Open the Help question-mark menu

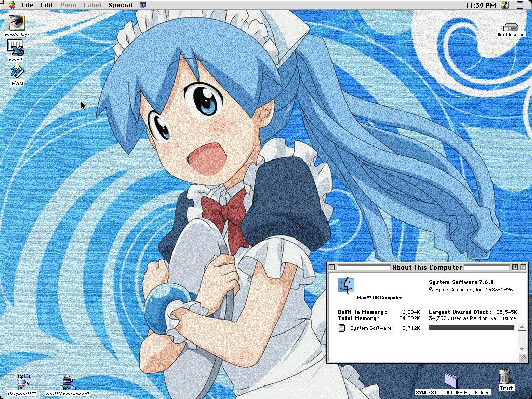point(504,5)
